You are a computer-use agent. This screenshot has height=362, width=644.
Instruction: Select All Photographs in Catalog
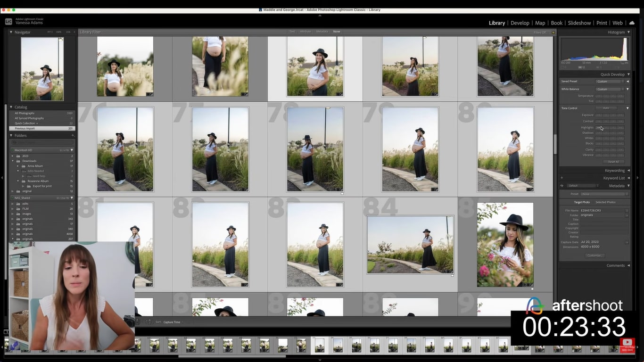pyautogui.click(x=42, y=113)
